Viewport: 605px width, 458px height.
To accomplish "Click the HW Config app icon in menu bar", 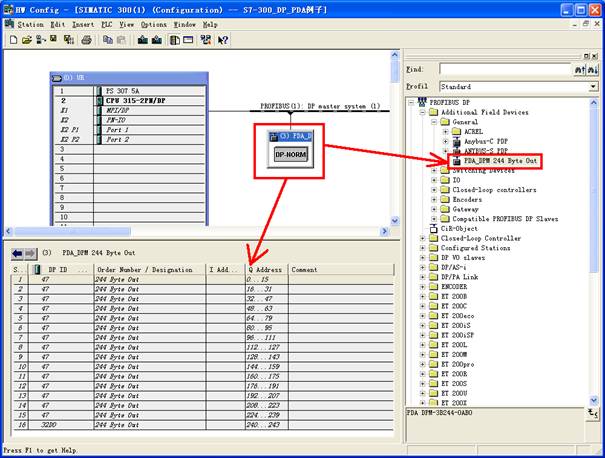I will (9, 24).
